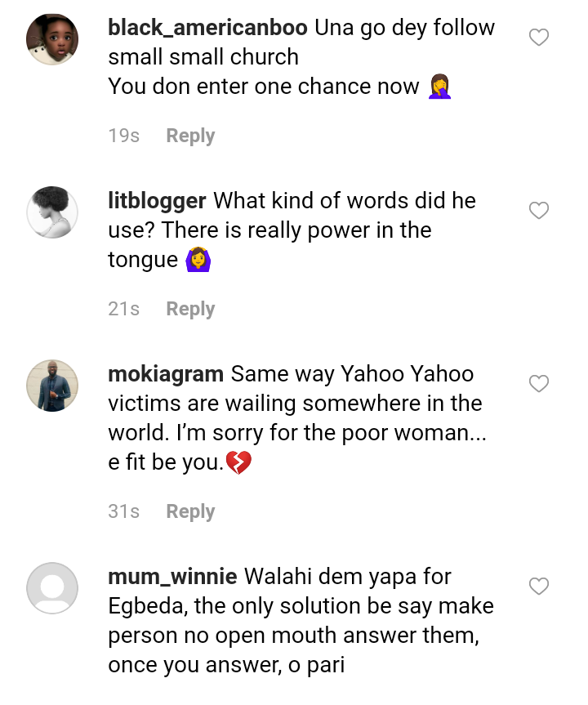This screenshot has height=705, width=588.
Task: Tap mum_winnie's default avatar
Action: tap(52, 588)
